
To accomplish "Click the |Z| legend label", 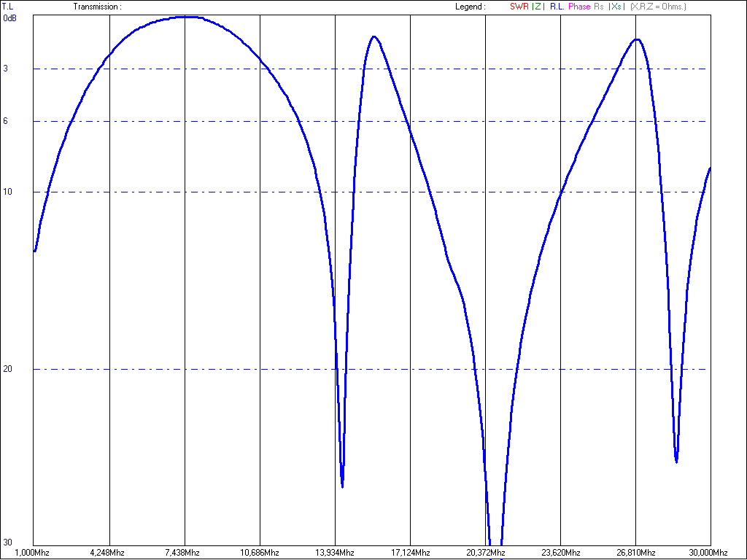I will pyautogui.click(x=537, y=7).
